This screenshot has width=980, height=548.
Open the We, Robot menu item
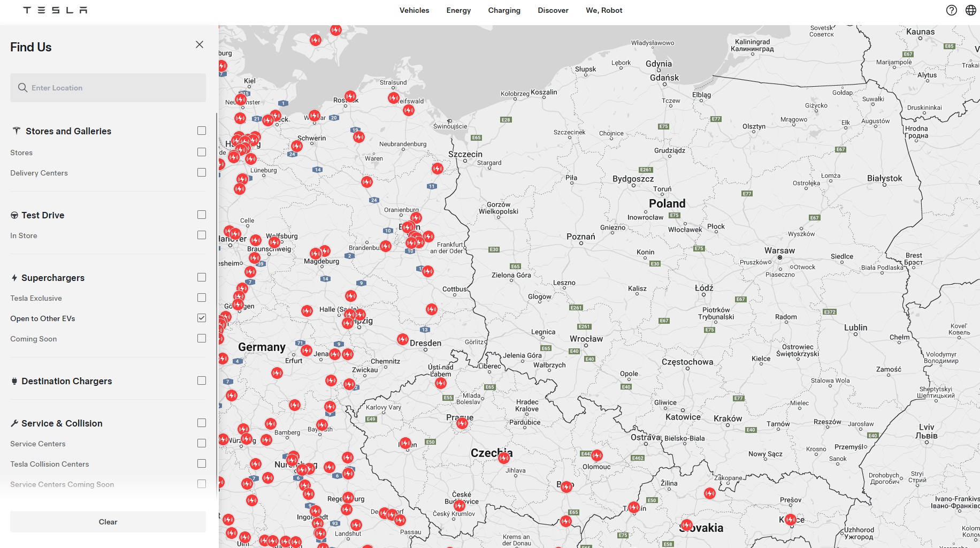tap(604, 10)
